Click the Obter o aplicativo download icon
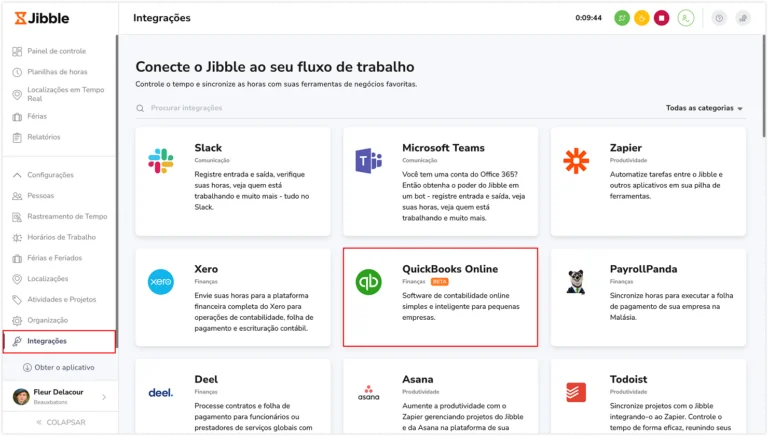Viewport: 768px width, 436px height. tap(27, 367)
